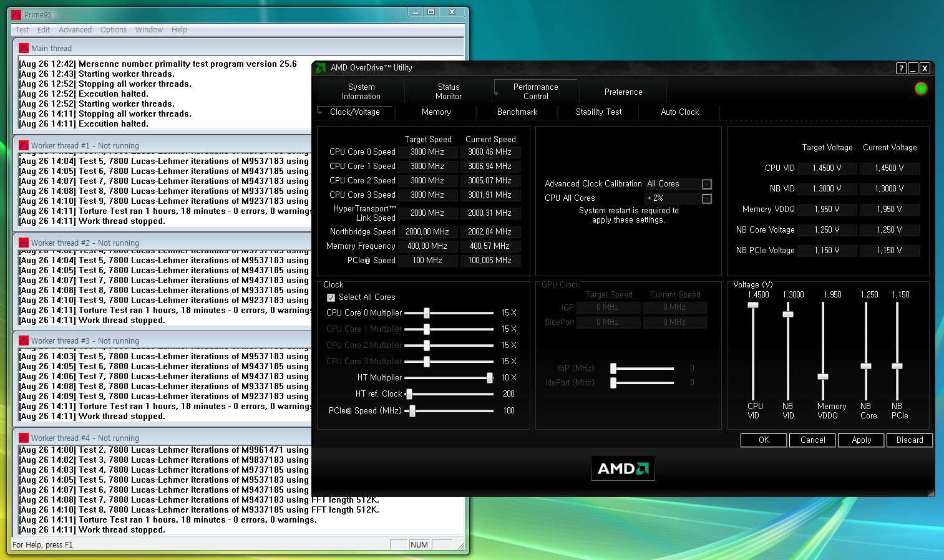Toggle the Select All Cores checkbox

pos(331,297)
